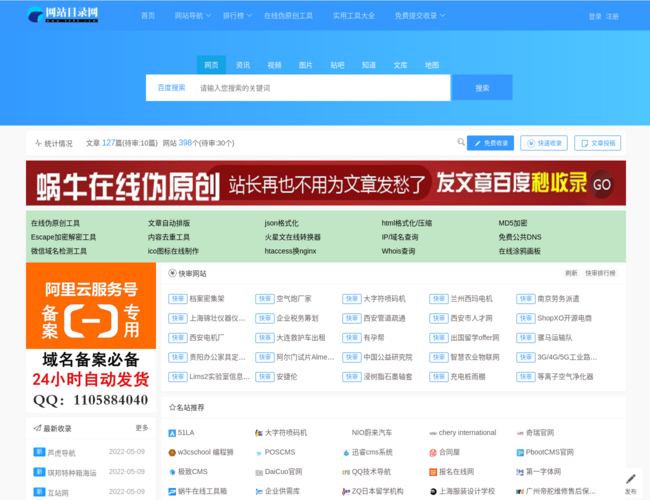
Task: Click the 蜗牛在线工具箱 favicon
Action: (x=172, y=492)
